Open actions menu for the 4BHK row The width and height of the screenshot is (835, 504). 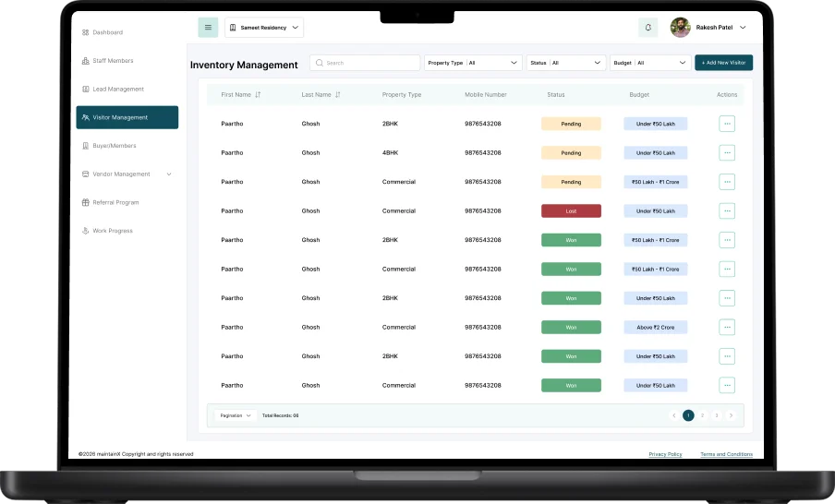(x=727, y=152)
